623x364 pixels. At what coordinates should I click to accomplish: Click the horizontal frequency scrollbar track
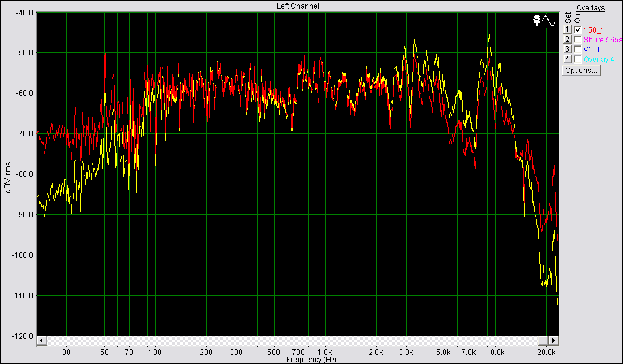tap(292, 341)
